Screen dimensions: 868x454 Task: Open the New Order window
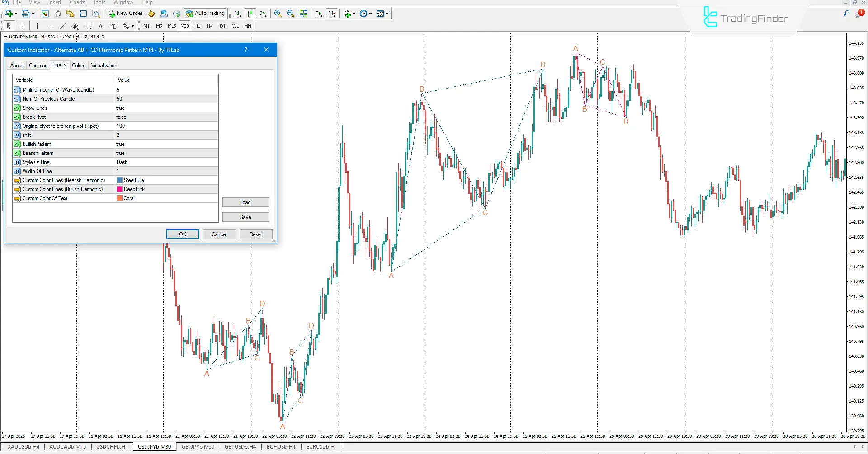(125, 13)
